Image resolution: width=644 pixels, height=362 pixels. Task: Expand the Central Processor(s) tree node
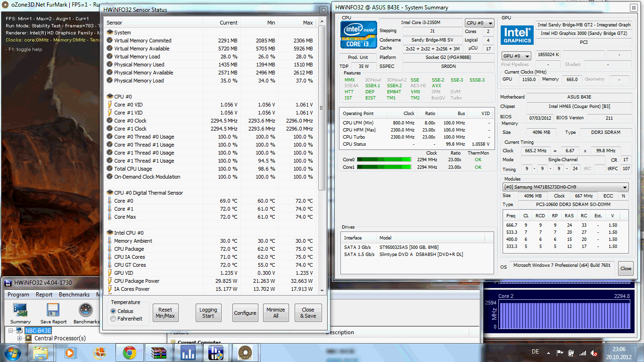tap(20, 338)
